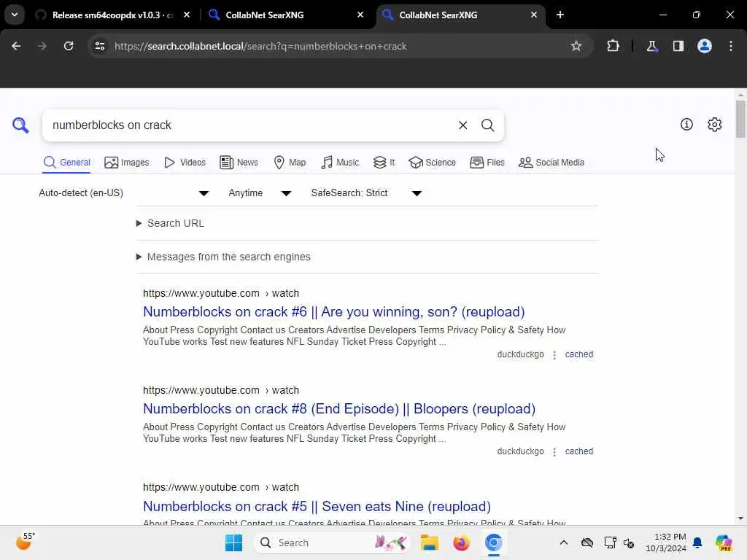The width and height of the screenshot is (747, 560).
Task: View site information icon in address bar
Action: click(99, 46)
